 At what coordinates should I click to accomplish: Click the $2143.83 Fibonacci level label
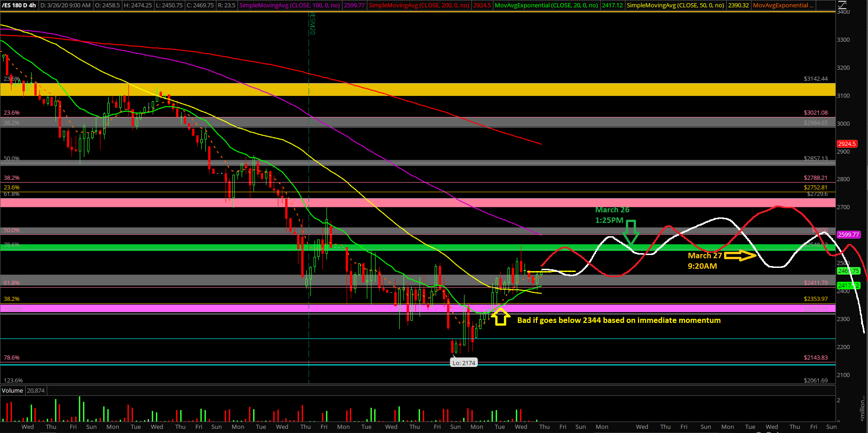click(x=816, y=357)
